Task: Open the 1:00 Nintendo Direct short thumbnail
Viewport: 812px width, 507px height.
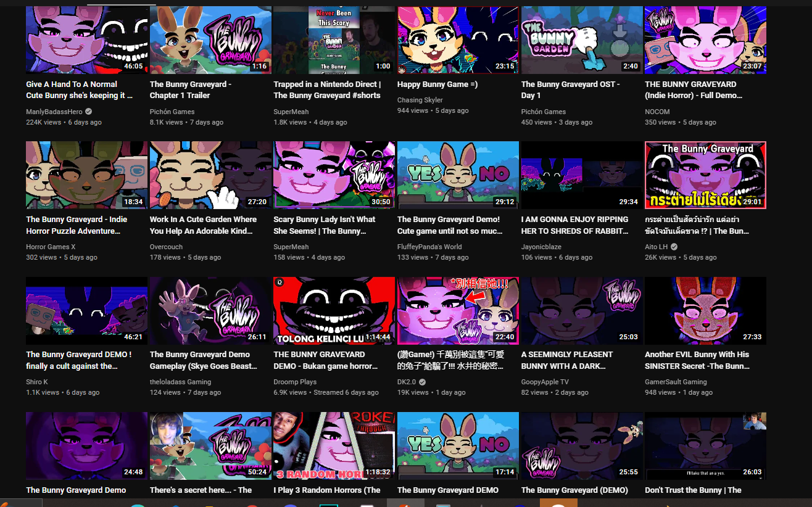Action: [x=334, y=40]
